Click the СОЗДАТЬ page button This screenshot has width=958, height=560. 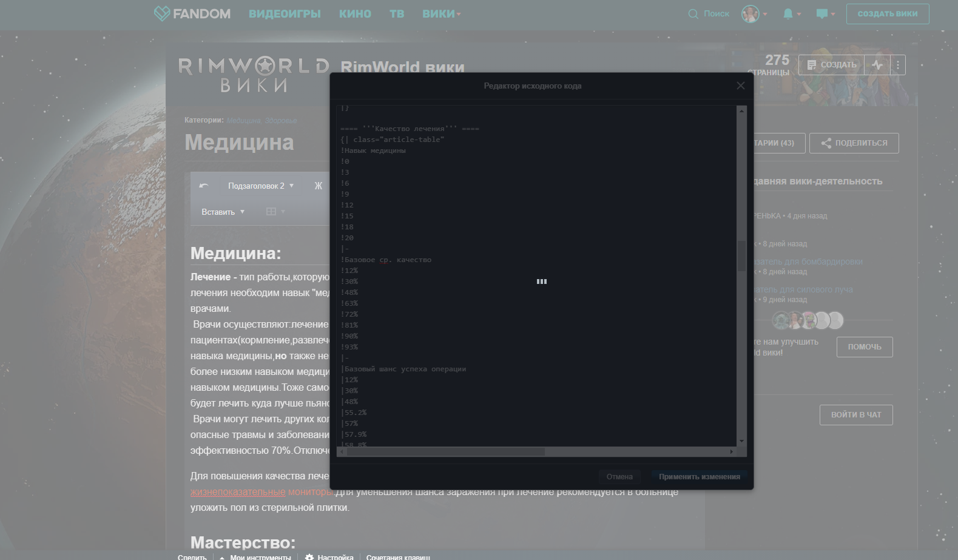(831, 65)
